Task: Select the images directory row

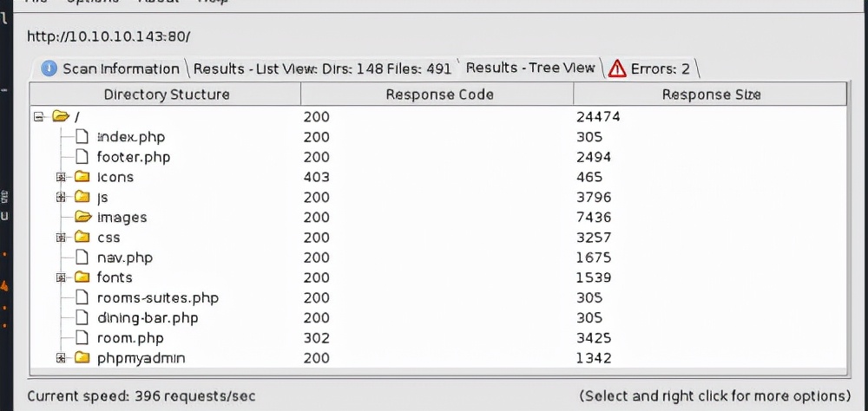Action: pos(437,218)
